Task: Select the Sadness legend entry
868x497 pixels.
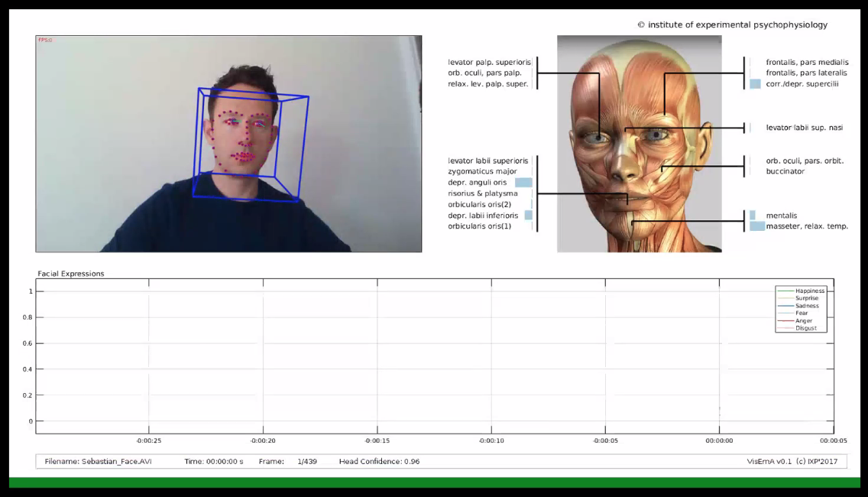Action: coord(806,306)
